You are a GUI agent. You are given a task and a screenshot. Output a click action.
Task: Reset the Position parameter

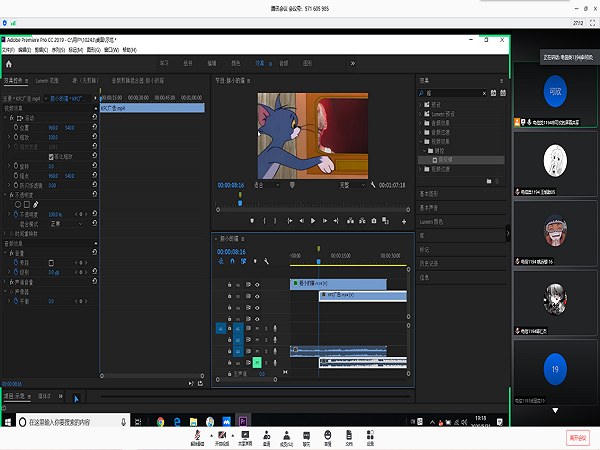point(93,128)
